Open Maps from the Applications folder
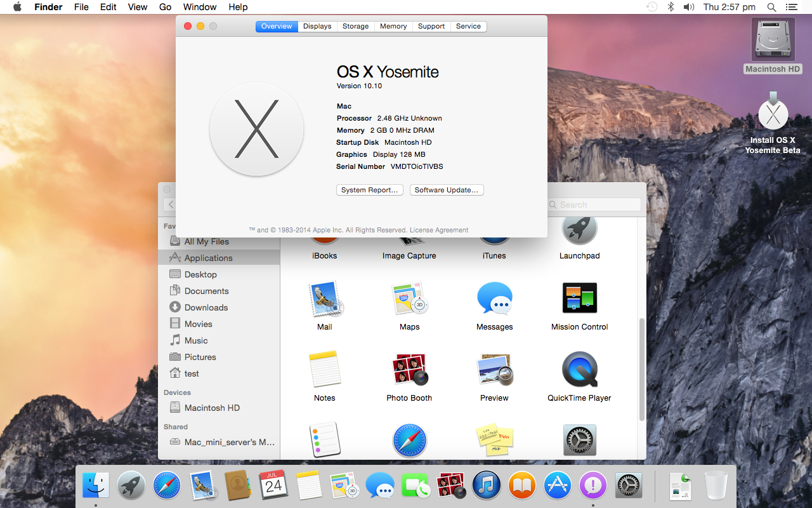The image size is (812, 508). tap(410, 299)
